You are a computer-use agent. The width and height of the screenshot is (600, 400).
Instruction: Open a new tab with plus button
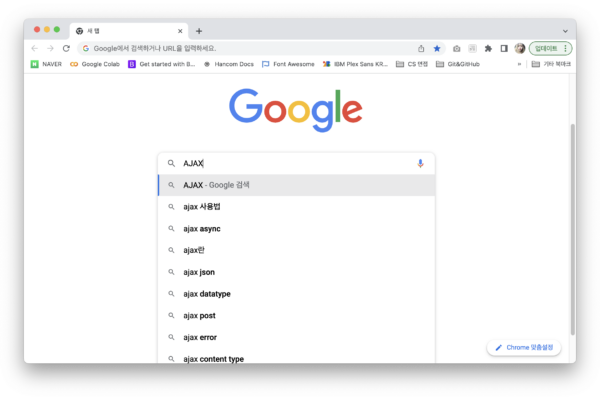tap(199, 31)
